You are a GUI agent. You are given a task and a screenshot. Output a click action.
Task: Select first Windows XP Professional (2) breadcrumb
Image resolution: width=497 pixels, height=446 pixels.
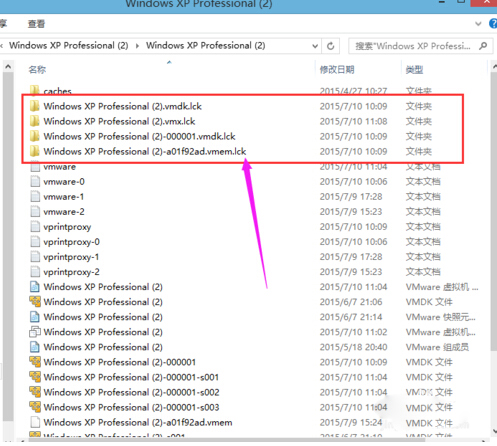(x=68, y=45)
